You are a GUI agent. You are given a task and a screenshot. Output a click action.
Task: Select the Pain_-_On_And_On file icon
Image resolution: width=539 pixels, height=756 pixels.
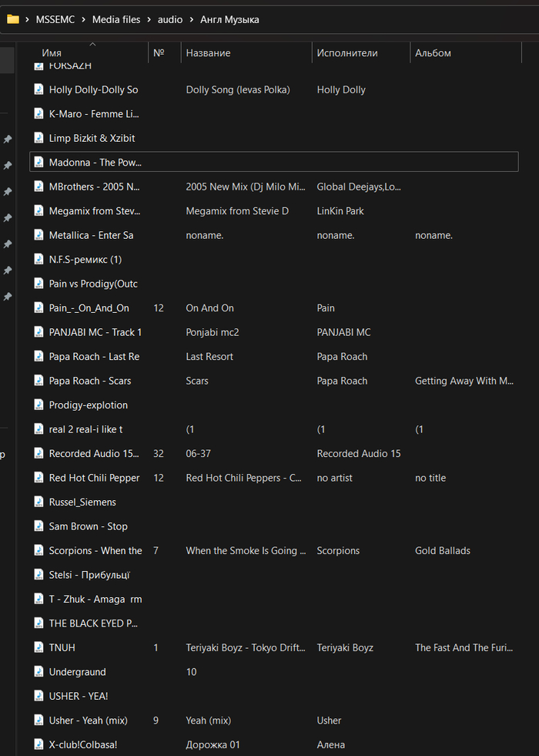39,308
